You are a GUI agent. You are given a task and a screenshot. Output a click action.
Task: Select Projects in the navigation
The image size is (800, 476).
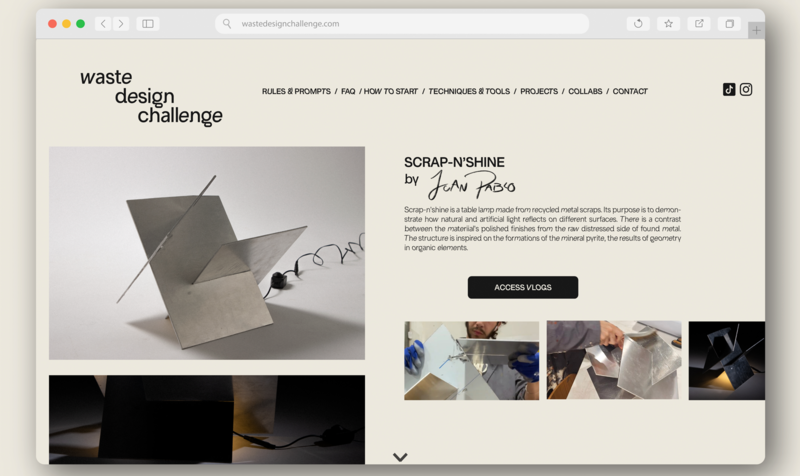click(x=539, y=91)
